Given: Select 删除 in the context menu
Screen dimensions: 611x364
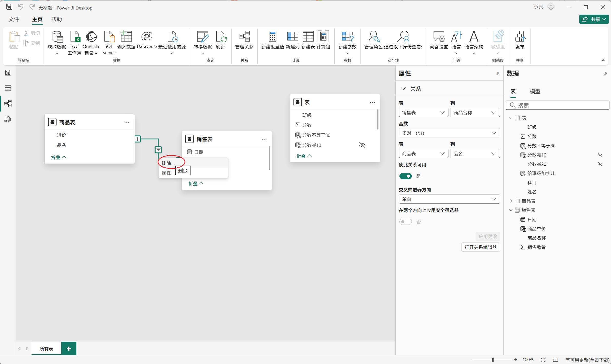Looking at the screenshot, I should click(x=167, y=163).
